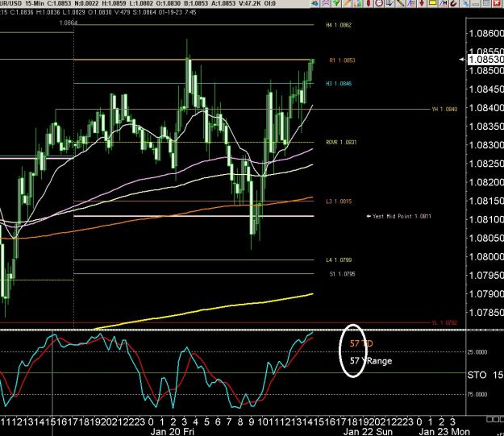Restore the chart window size

pos(486,3)
